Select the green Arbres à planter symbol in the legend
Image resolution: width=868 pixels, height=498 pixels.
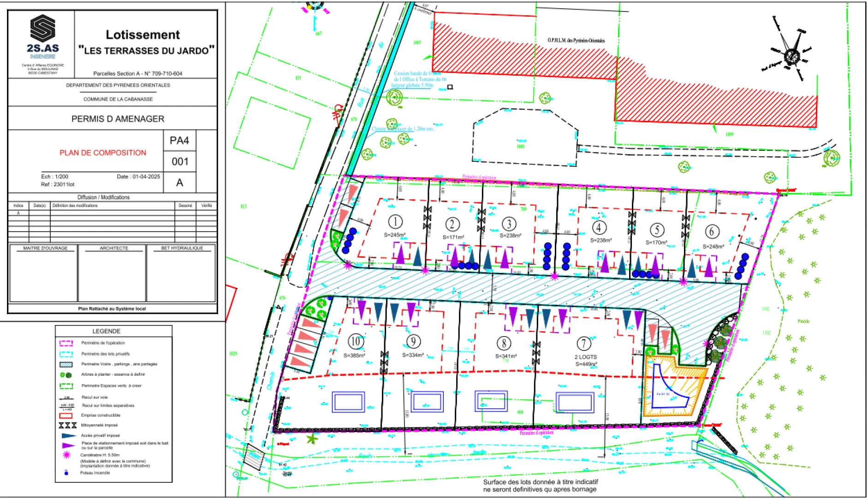(66, 375)
